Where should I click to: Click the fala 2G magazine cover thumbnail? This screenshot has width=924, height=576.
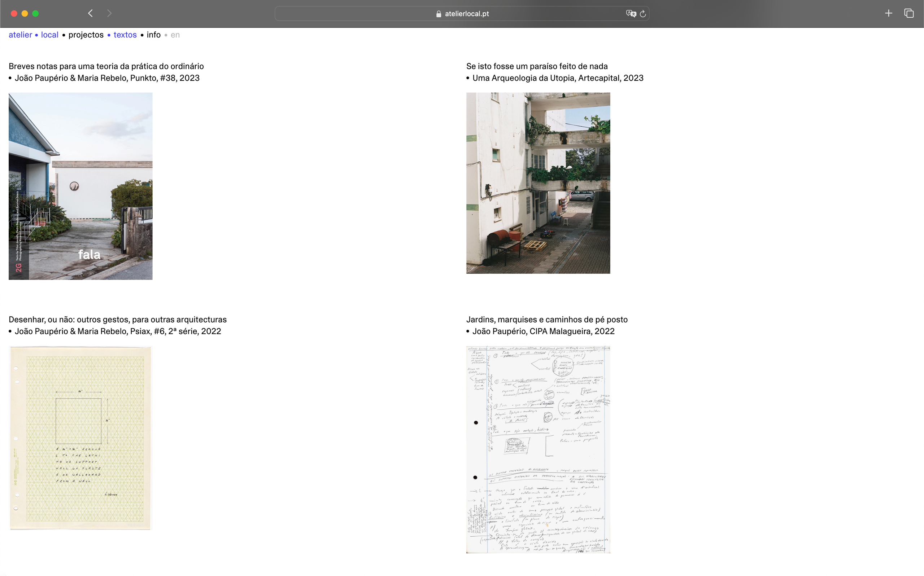point(80,186)
